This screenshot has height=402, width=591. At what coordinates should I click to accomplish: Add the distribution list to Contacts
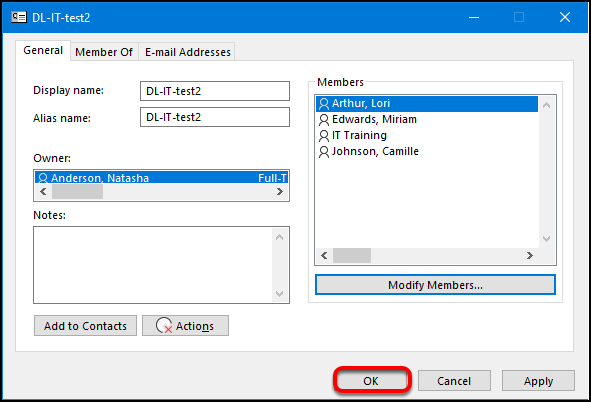tap(85, 326)
